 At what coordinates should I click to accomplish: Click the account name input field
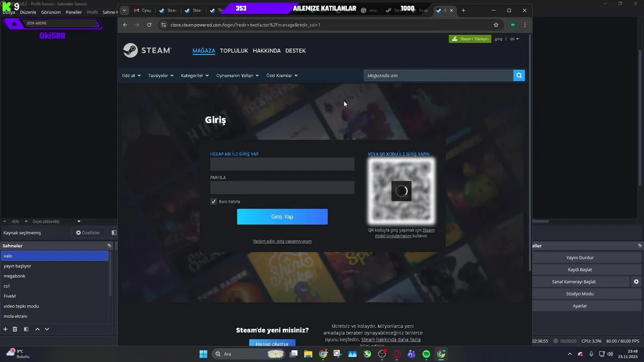point(282,164)
